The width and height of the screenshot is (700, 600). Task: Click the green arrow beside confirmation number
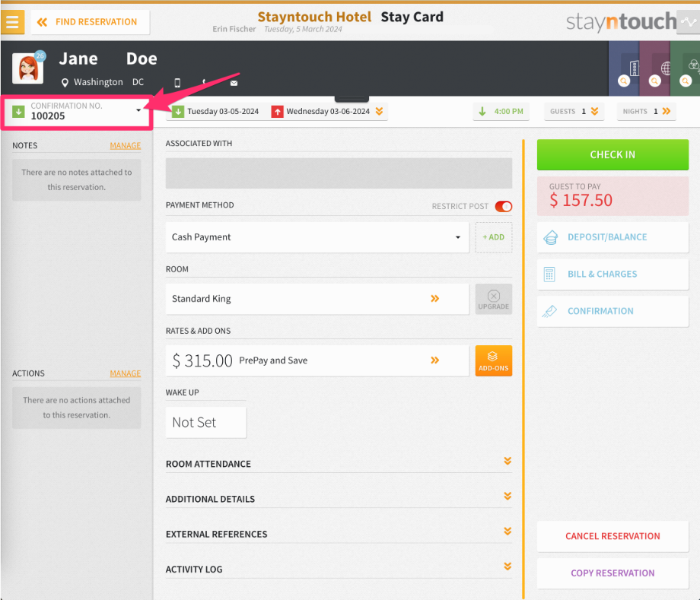point(18,111)
